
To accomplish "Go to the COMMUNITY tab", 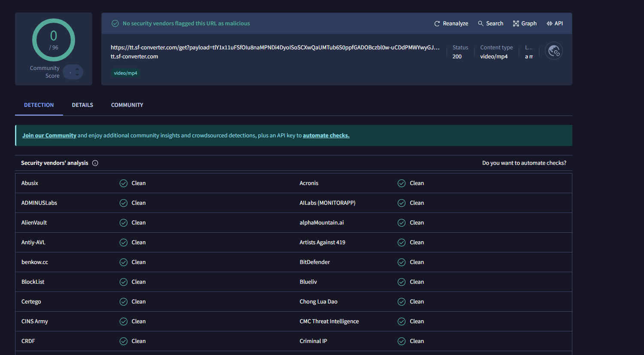I will 127,105.
